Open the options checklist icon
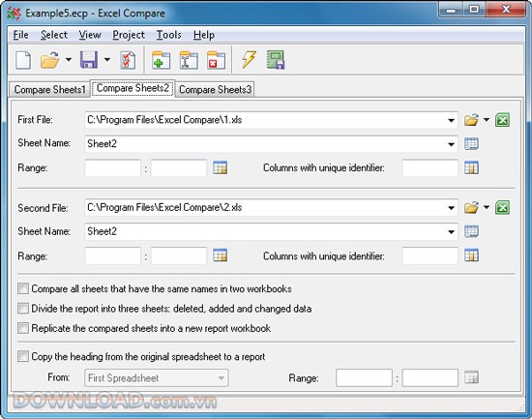The image size is (532, 419). (128, 60)
